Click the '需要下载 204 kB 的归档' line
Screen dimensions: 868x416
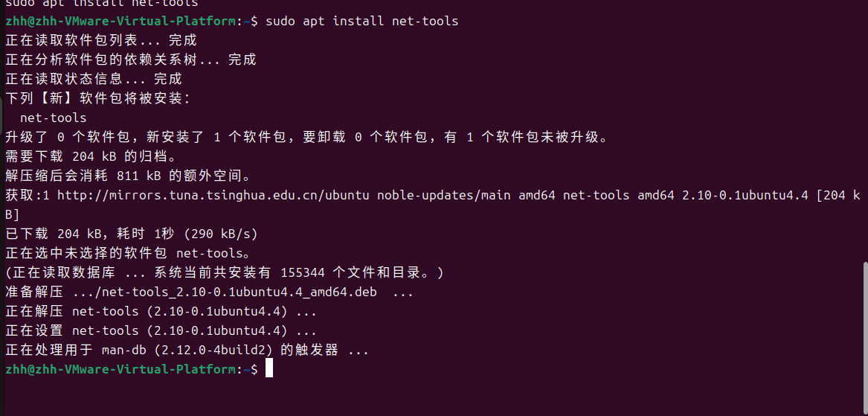91,156
